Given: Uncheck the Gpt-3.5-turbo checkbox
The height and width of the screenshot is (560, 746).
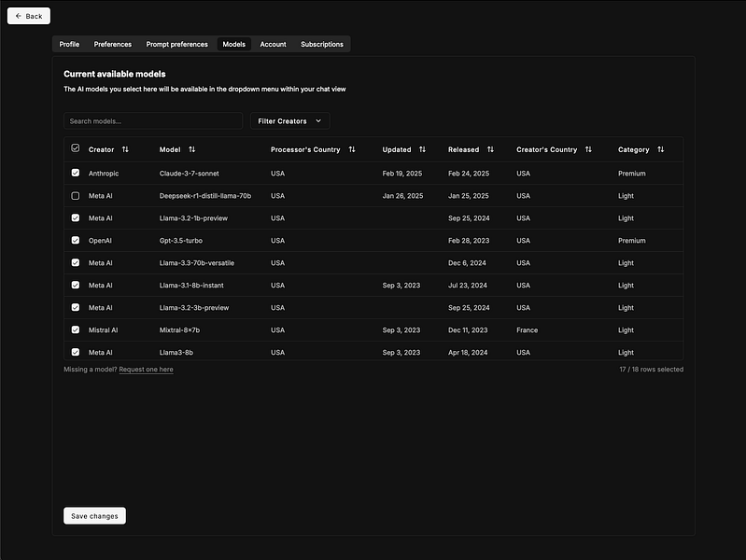Looking at the screenshot, I should (76, 240).
